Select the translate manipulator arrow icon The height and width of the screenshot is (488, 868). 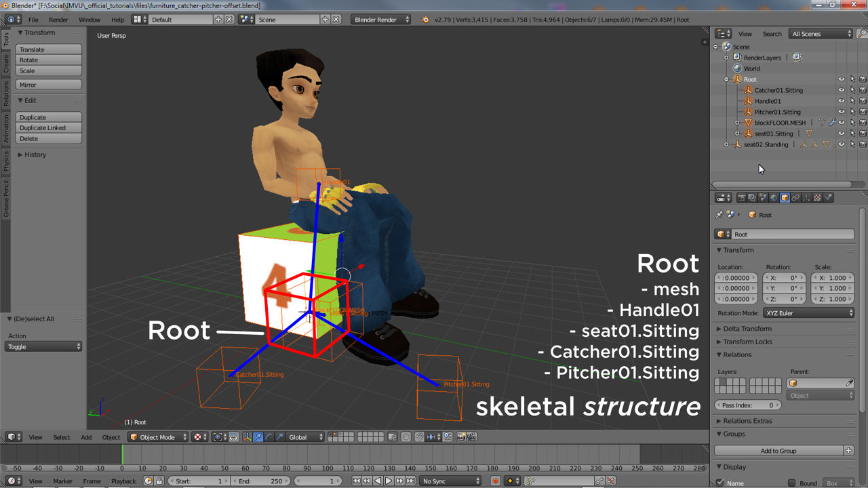pos(258,437)
